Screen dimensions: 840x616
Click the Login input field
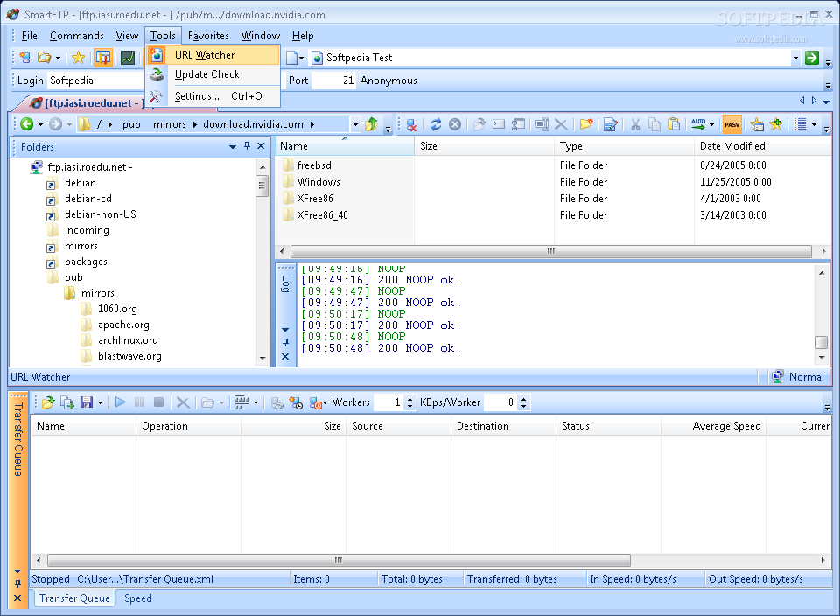pyautogui.click(x=94, y=80)
